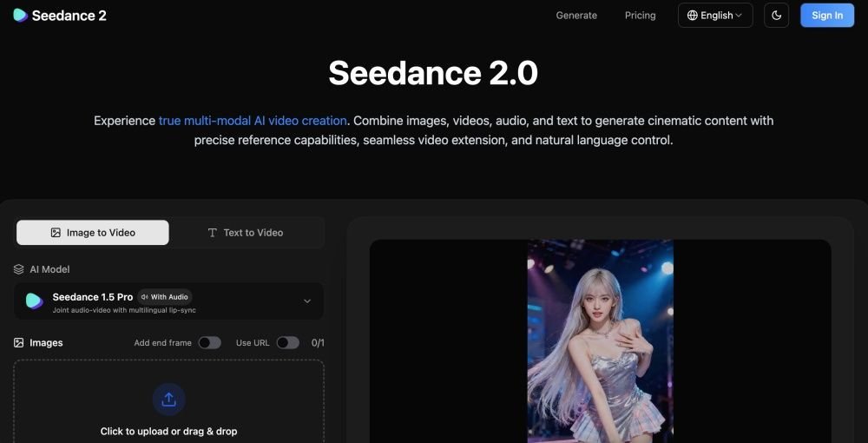
Task: Click the upload arrow icon
Action: [168, 400]
